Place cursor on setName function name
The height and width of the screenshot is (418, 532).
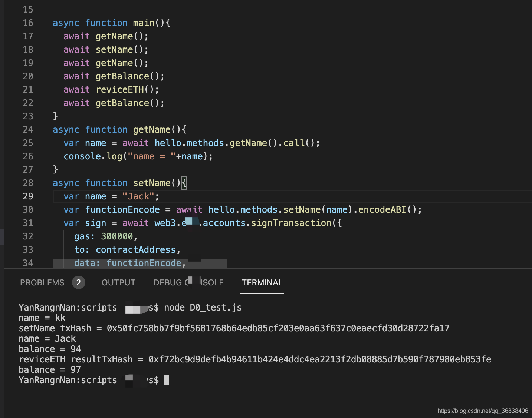click(x=152, y=183)
